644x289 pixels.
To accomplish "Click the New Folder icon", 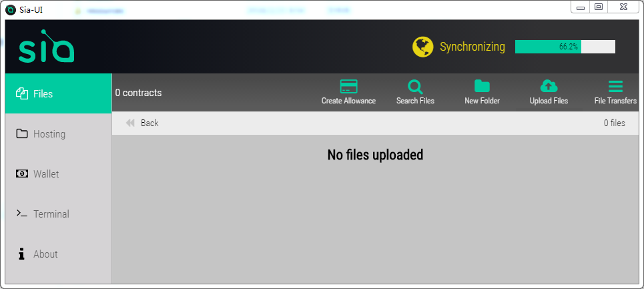I will (482, 86).
